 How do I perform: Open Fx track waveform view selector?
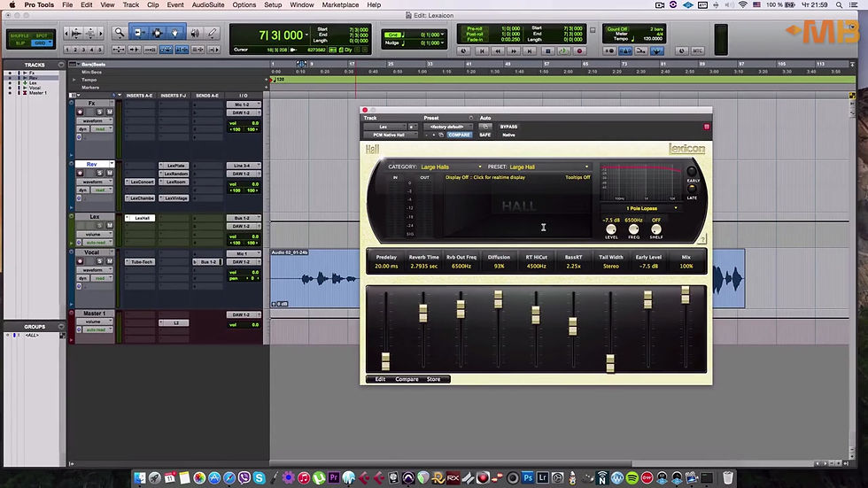coord(95,120)
